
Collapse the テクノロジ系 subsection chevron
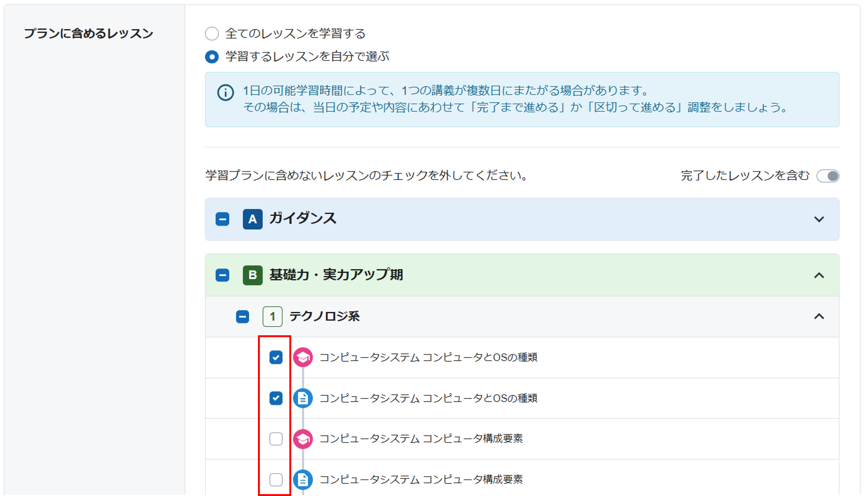pos(819,317)
